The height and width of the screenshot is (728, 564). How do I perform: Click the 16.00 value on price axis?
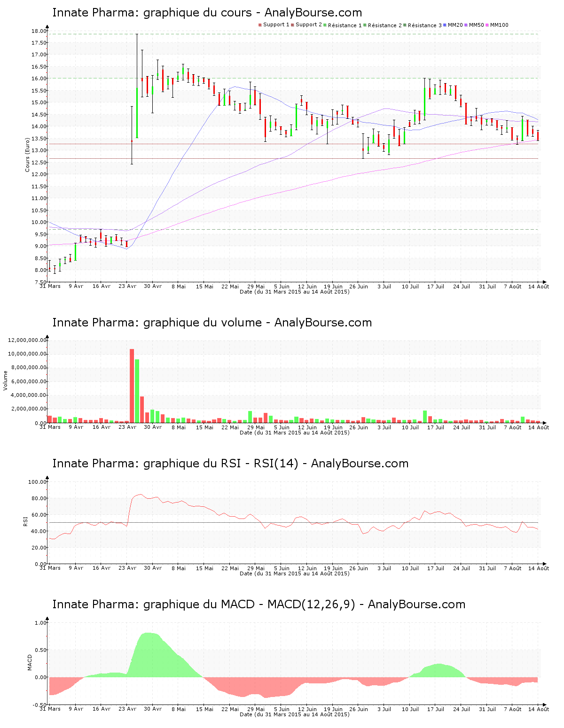point(39,78)
